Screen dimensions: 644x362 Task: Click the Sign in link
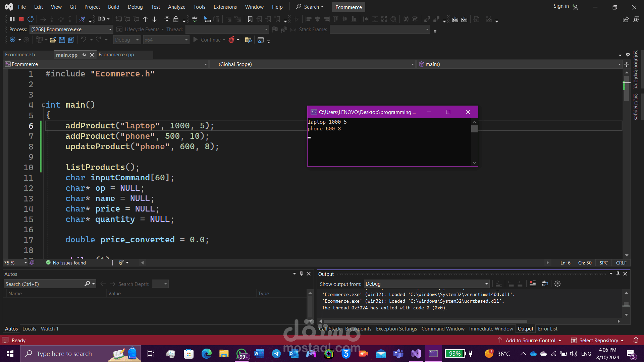pos(561,6)
